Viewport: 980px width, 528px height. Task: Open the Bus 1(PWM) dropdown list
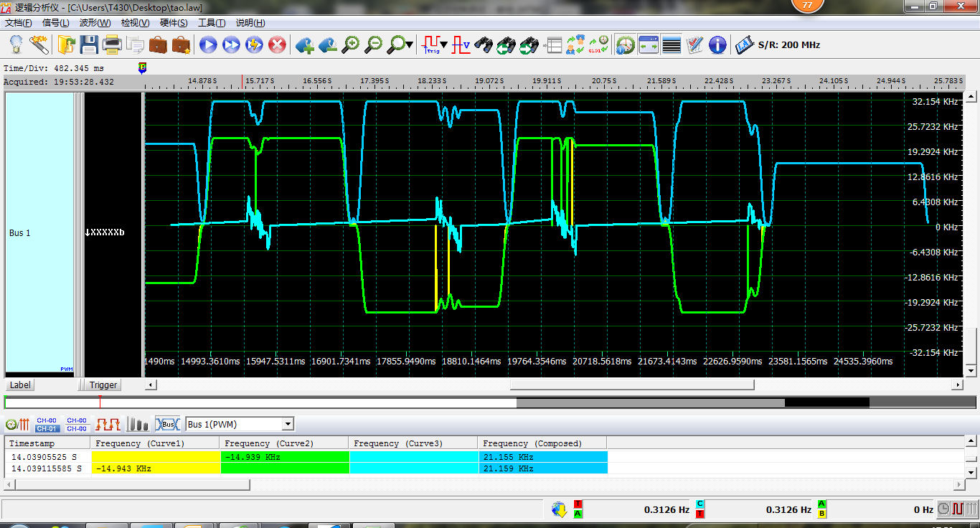pos(288,424)
